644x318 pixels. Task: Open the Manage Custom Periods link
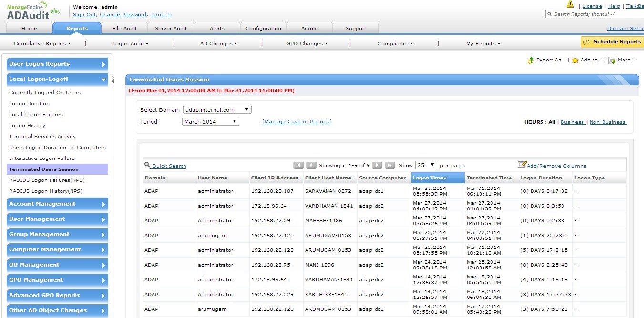tap(296, 122)
